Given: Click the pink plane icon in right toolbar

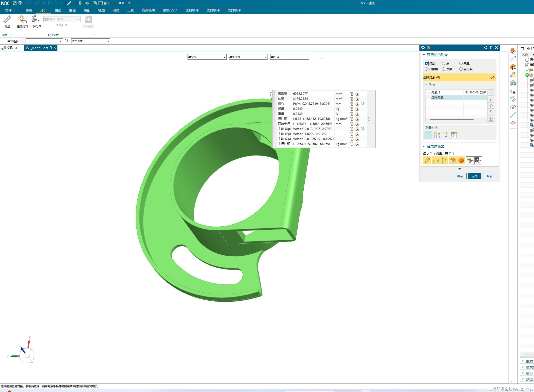Looking at the screenshot, I should pyautogui.click(x=513, y=123).
